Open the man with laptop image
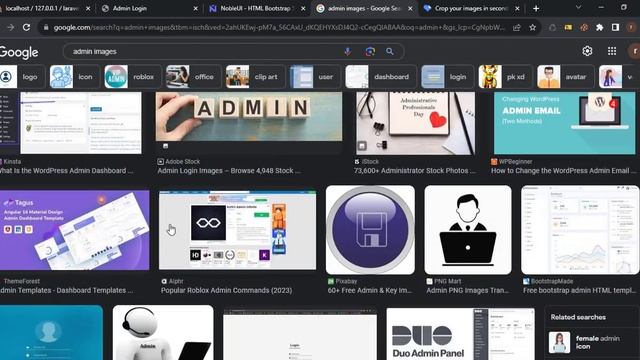The image size is (640, 360). (x=468, y=230)
